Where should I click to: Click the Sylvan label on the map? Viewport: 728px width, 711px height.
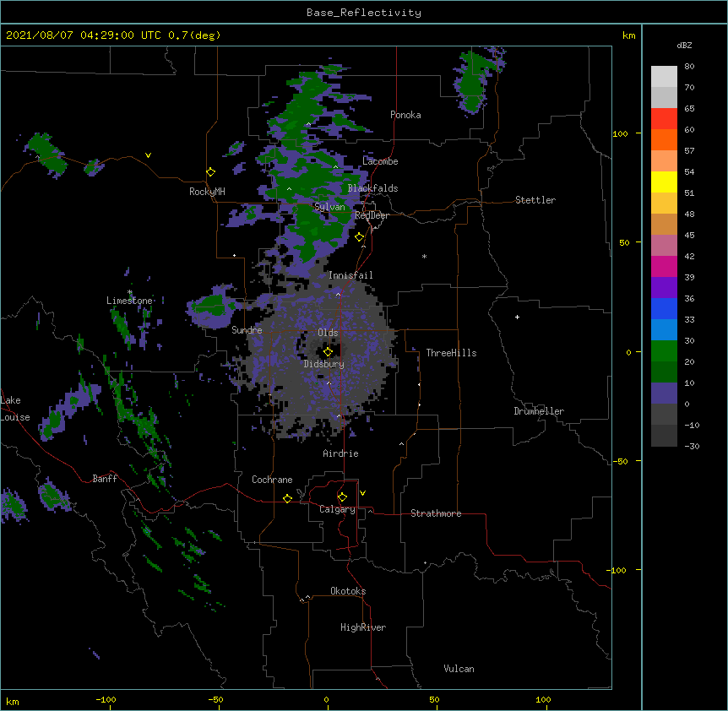(329, 207)
